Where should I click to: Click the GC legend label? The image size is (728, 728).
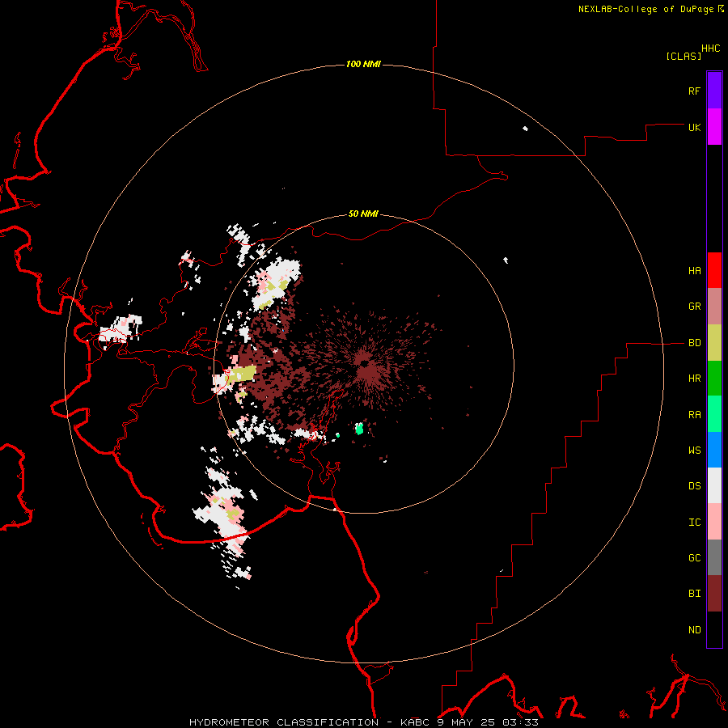(x=694, y=558)
